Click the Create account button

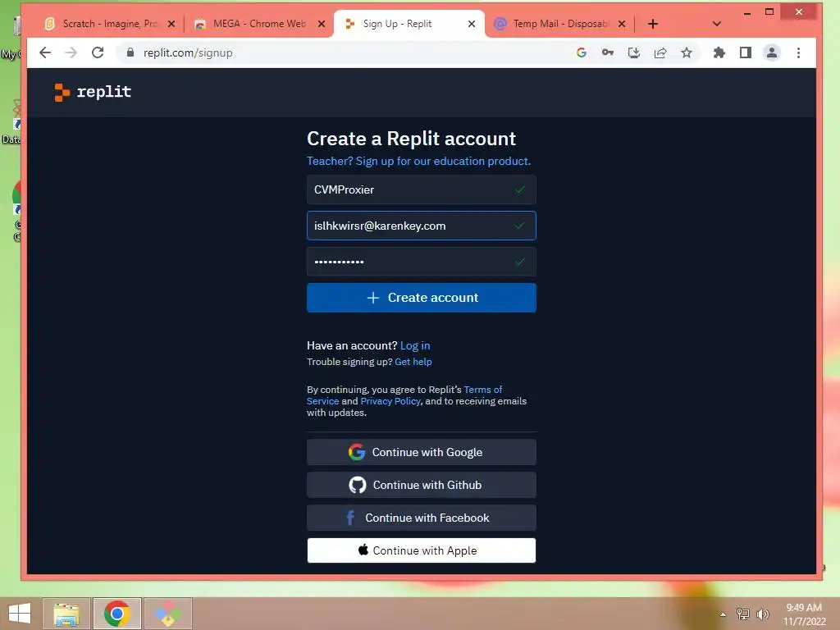click(421, 297)
